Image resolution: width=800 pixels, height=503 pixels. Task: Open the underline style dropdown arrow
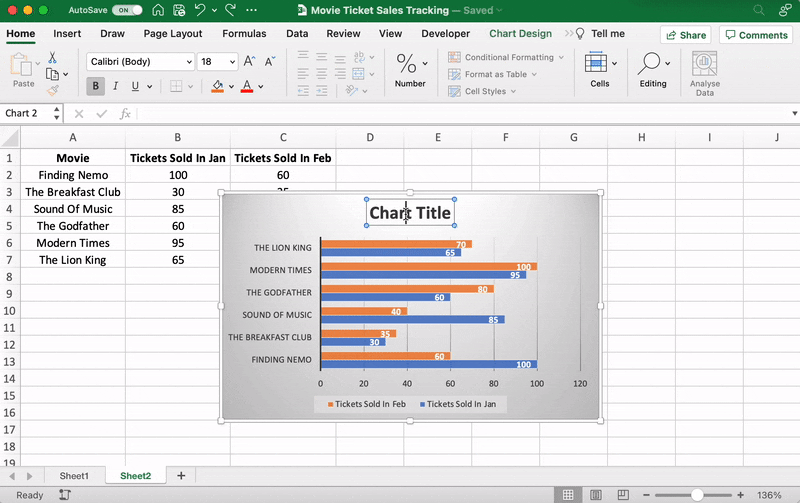[x=149, y=87]
